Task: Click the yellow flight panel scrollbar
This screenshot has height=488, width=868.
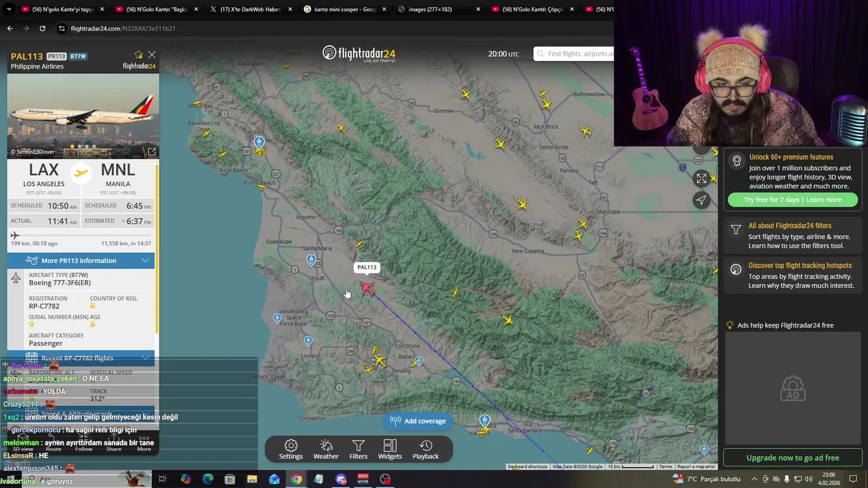Action: point(157,247)
